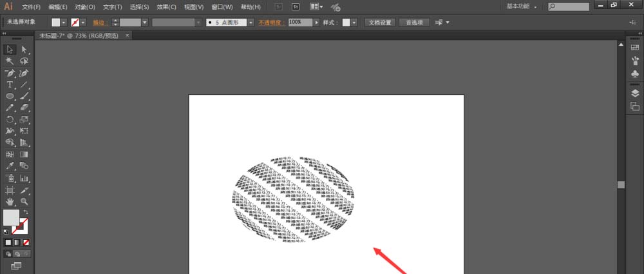Click the Bridge (Br) icon
Viewport: 644px width, 274px height.
[x=278, y=7]
